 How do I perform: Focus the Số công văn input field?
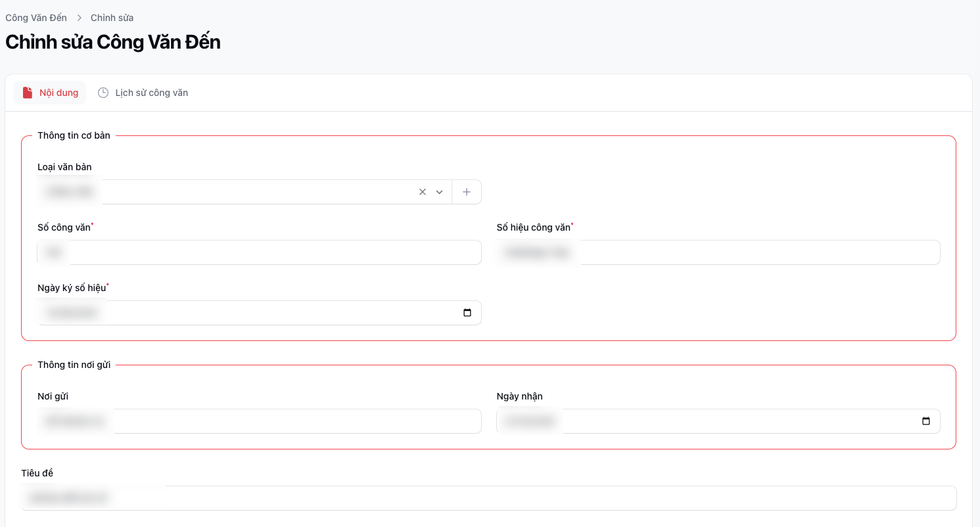259,252
